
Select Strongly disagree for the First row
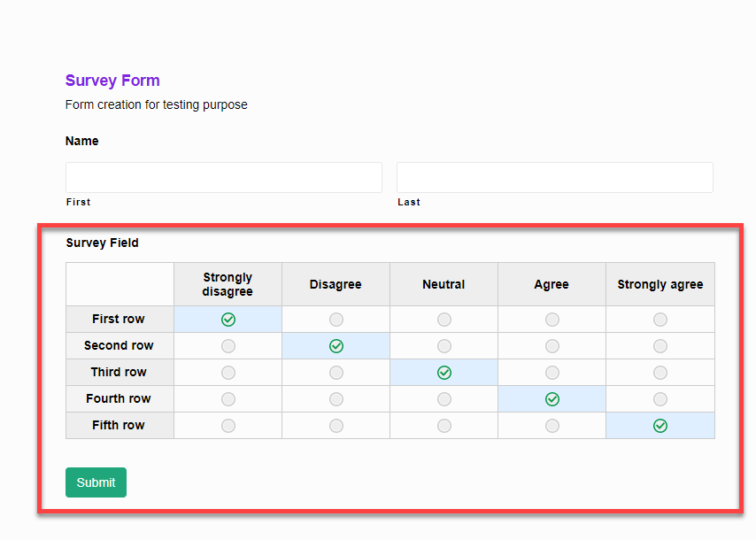click(x=228, y=319)
